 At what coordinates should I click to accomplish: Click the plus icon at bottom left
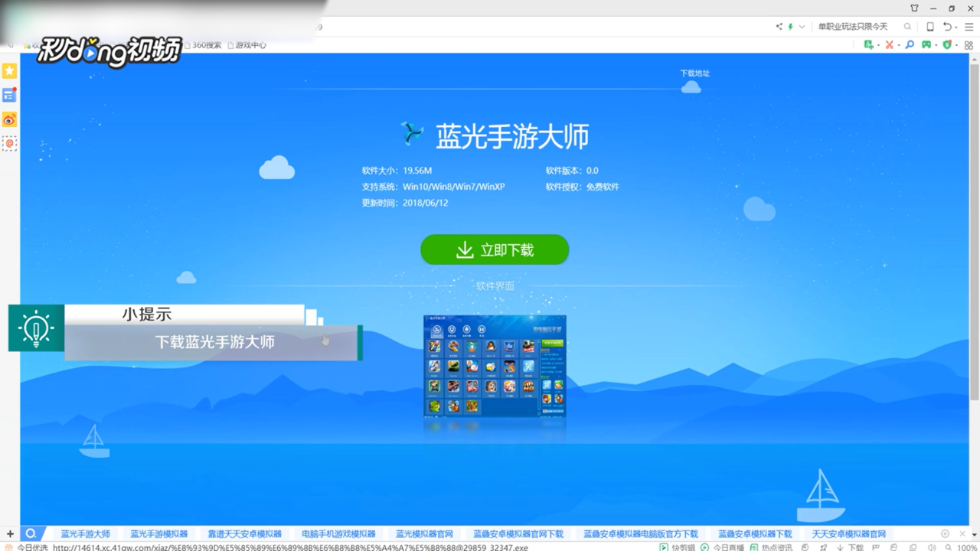point(10,533)
